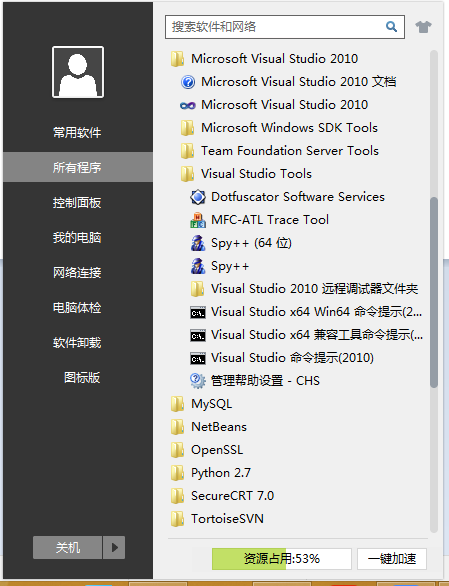Screen dimensions: 449x586
Task: Select 所有程序 in the sidebar
Action: tap(78, 167)
